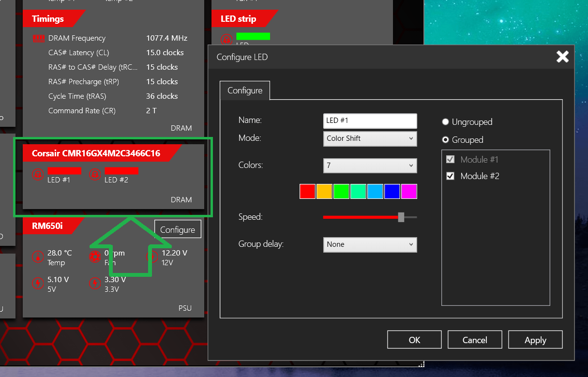Viewport: 588px width, 377px height.
Task: Click the Apply button
Action: point(535,340)
